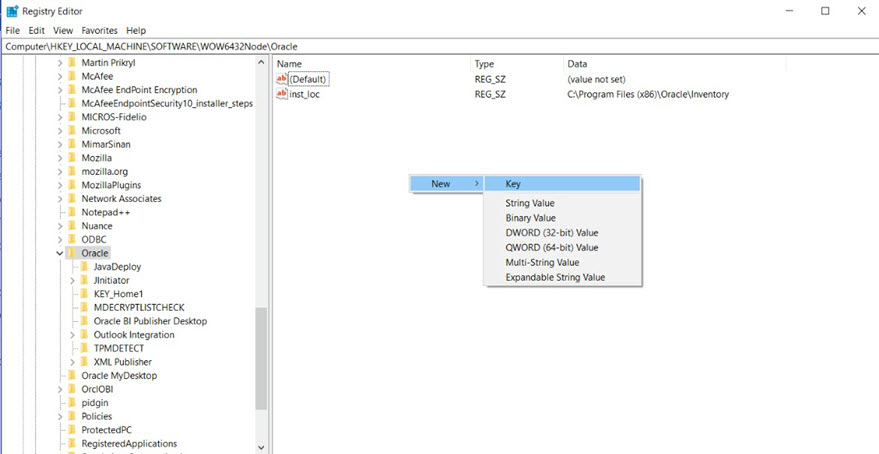Select the RegisteredApplications key

click(x=129, y=443)
